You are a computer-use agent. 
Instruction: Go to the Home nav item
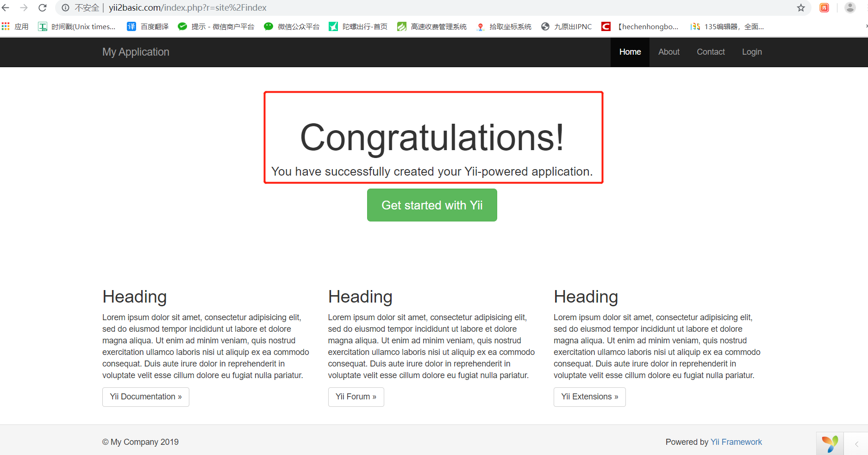coord(630,52)
